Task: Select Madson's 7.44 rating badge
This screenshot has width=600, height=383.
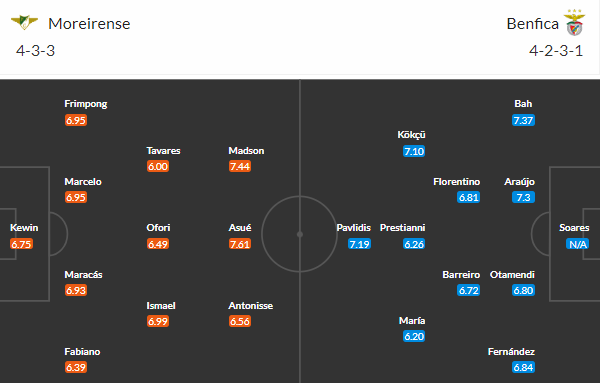Action: click(x=240, y=166)
